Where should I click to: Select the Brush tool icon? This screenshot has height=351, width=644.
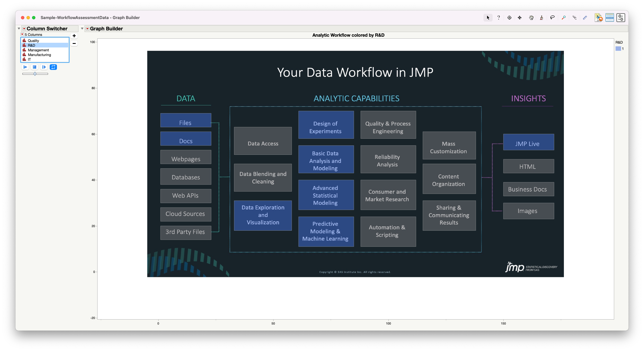[x=542, y=18]
